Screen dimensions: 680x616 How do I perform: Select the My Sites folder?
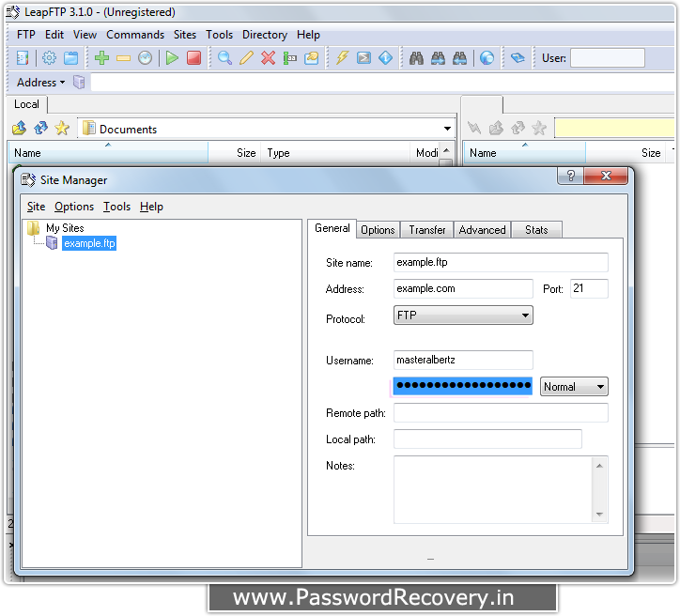coord(65,228)
